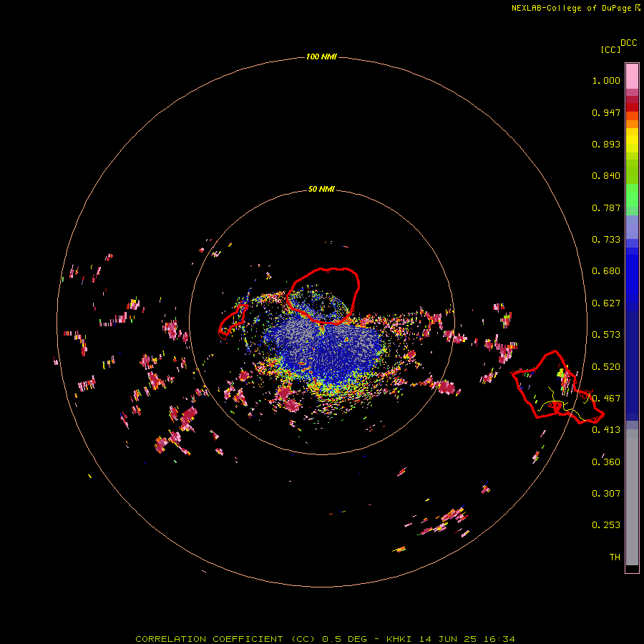Click the DCC label above color scale
This screenshot has width=644, height=644.
pos(628,43)
